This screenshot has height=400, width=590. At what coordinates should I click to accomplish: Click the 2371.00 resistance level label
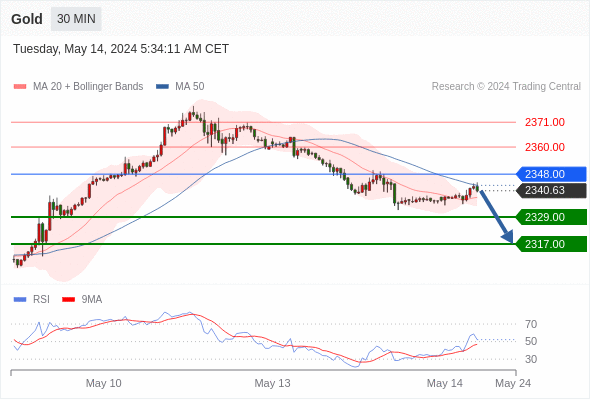tap(544, 122)
